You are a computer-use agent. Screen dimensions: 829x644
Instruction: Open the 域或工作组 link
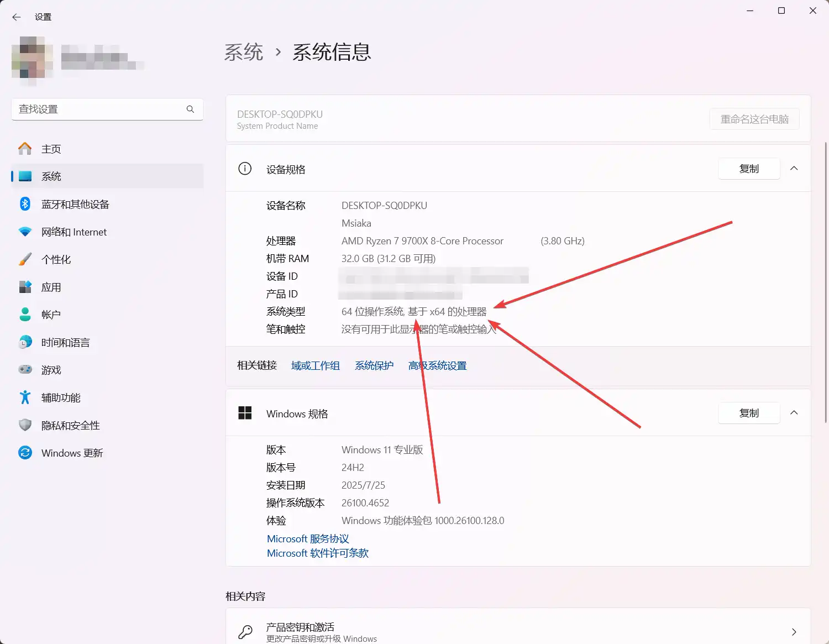pyautogui.click(x=316, y=365)
